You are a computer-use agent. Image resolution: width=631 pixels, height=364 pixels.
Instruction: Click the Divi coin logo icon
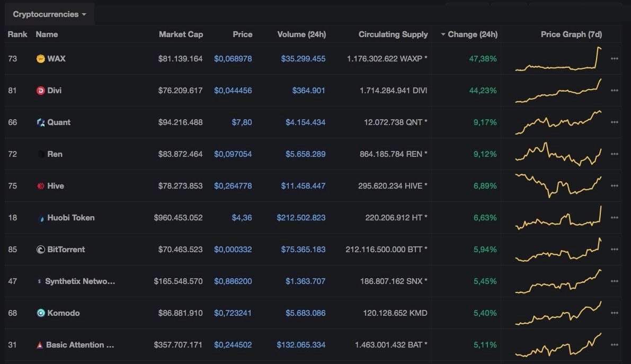[x=41, y=91]
